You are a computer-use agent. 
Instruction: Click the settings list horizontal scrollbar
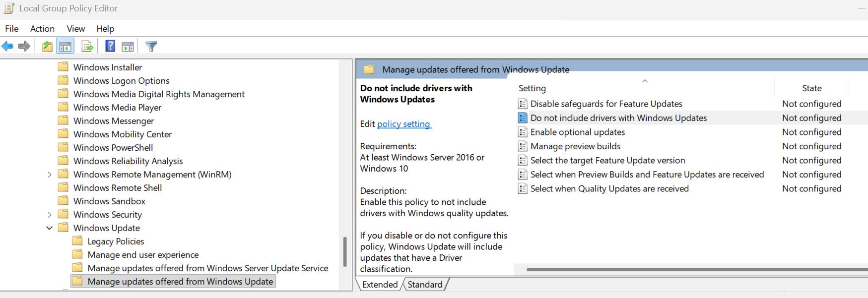[697, 270]
